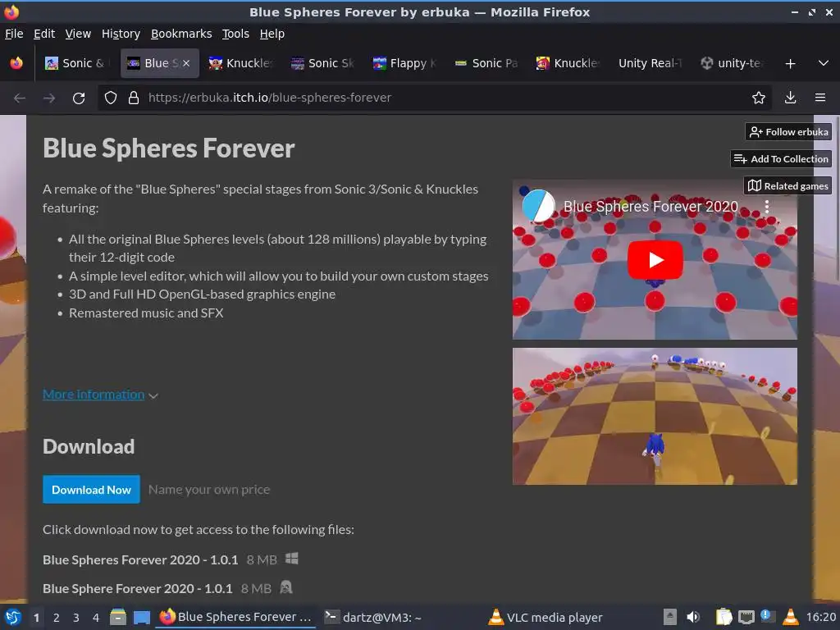Open the Bookmarks menu

181,34
